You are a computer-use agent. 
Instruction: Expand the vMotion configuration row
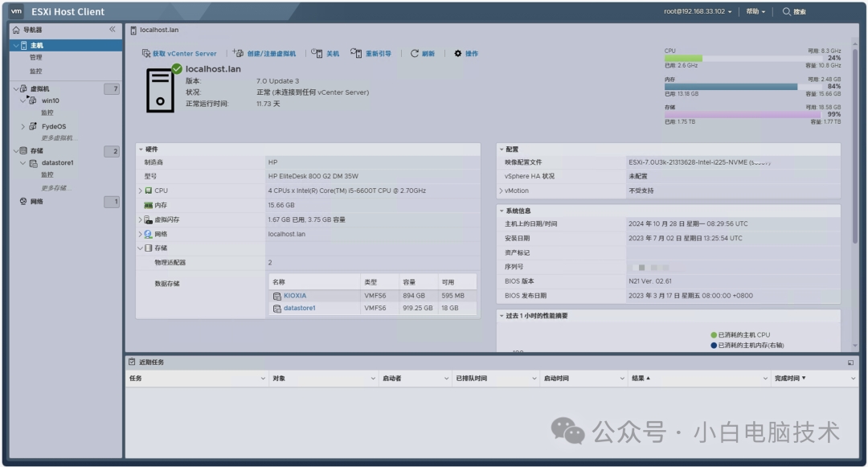(501, 190)
